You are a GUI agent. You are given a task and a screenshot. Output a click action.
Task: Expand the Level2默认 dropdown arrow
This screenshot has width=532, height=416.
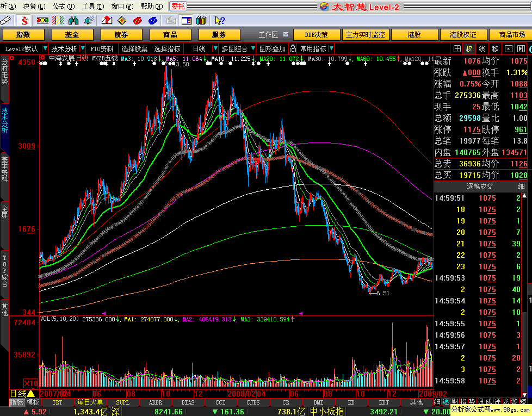(x=45, y=48)
